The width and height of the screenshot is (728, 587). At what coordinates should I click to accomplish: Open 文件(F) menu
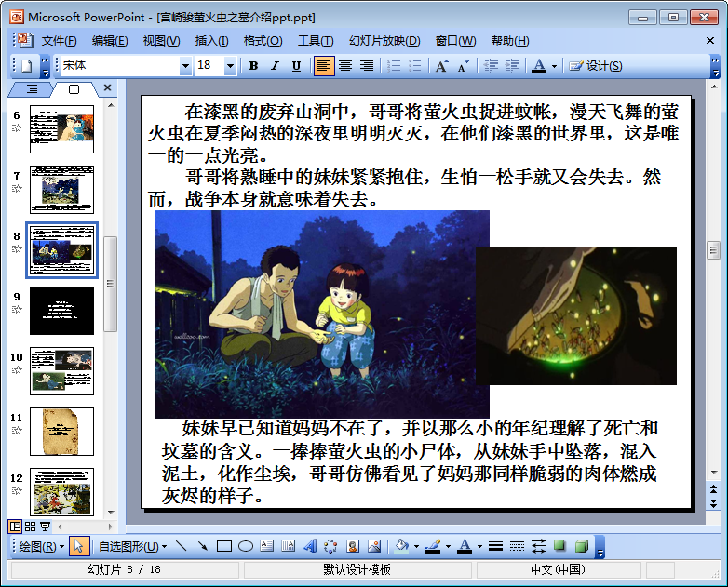click(59, 41)
